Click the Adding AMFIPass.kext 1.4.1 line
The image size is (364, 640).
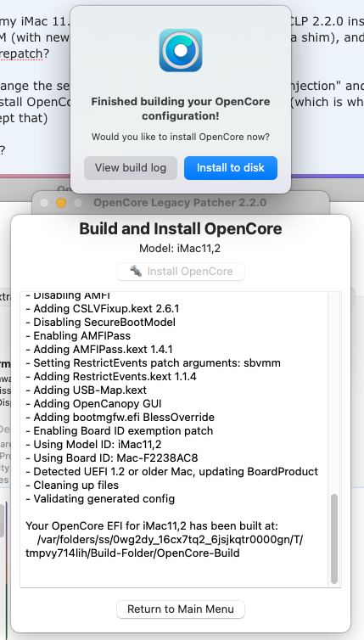coord(98,350)
